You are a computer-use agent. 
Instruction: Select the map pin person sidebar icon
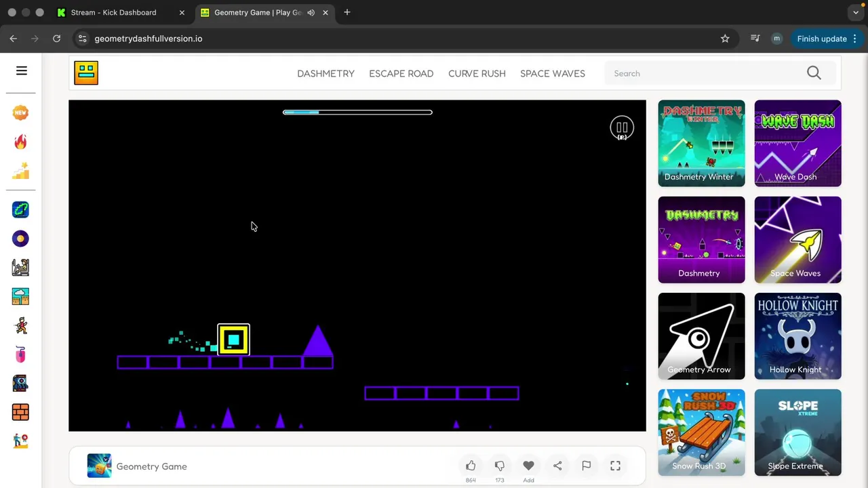(20, 441)
